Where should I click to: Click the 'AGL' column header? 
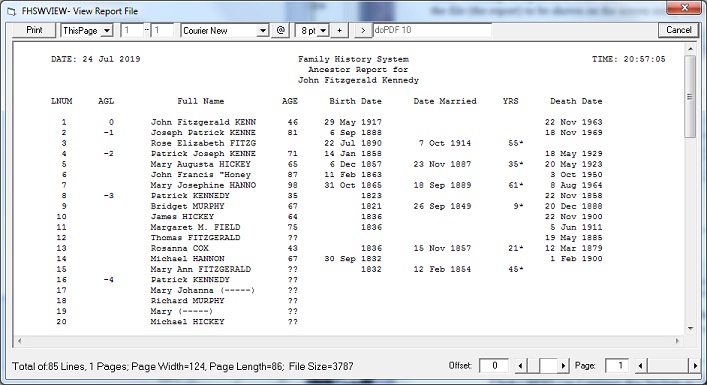click(x=106, y=101)
